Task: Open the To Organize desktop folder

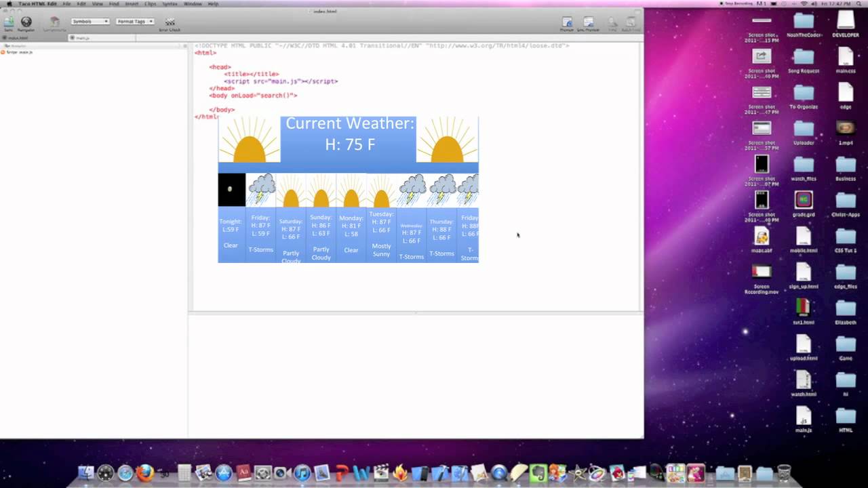Action: (x=804, y=96)
